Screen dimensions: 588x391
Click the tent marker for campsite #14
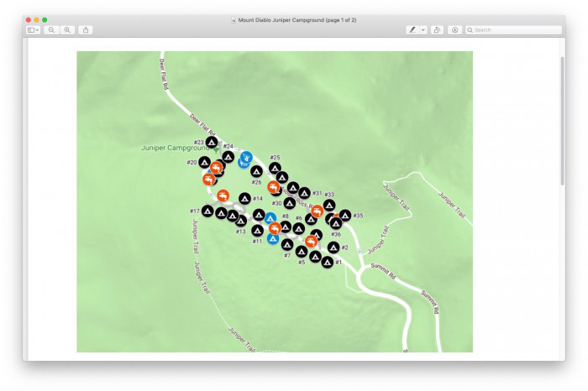coord(244,199)
